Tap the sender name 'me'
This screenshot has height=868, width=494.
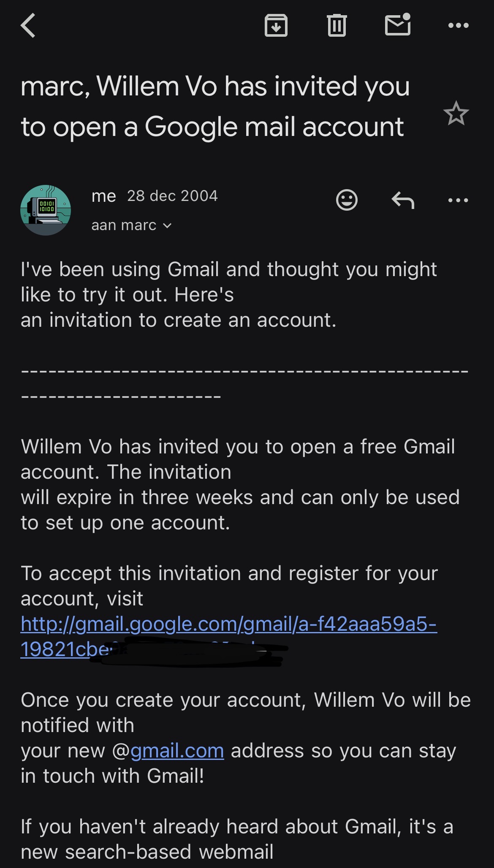(x=104, y=196)
